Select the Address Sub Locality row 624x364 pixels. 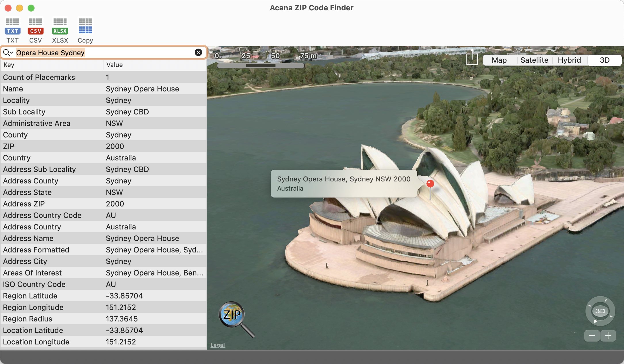coord(104,169)
